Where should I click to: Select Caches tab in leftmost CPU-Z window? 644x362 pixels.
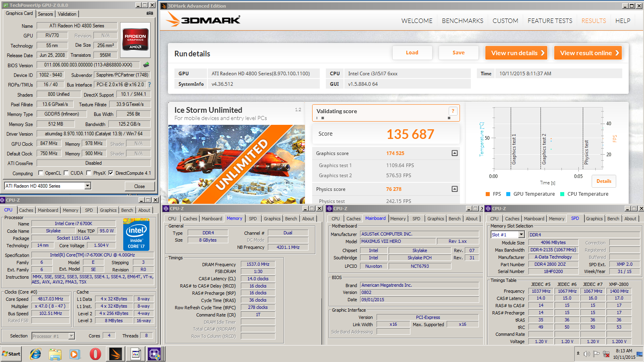tap(26, 210)
